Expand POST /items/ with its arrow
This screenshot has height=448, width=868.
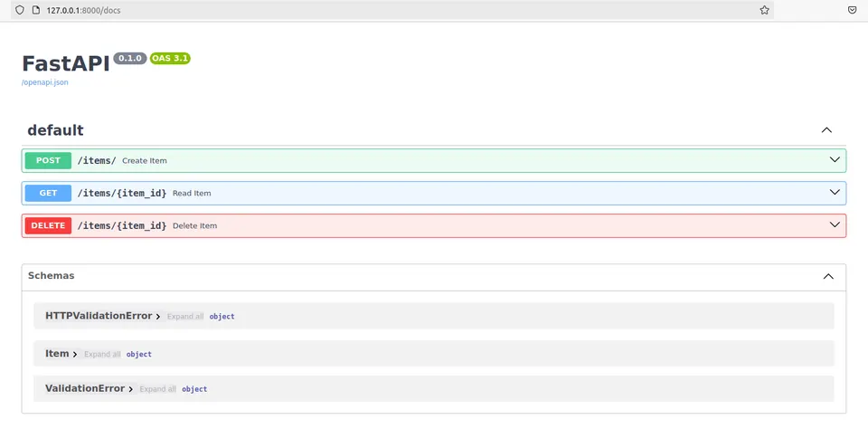(x=835, y=159)
